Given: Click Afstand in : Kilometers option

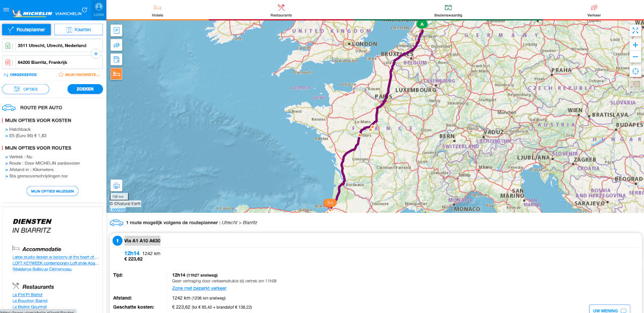Looking at the screenshot, I should point(32,169).
